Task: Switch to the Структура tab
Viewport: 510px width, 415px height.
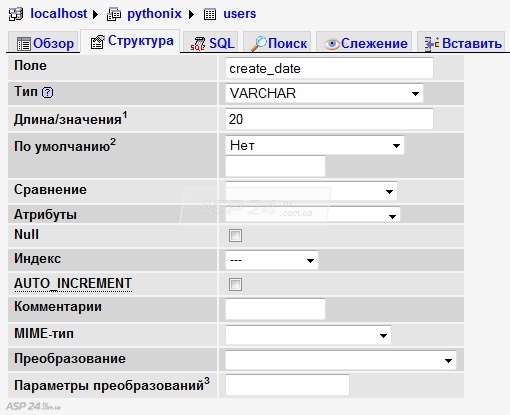Action: tap(131, 41)
